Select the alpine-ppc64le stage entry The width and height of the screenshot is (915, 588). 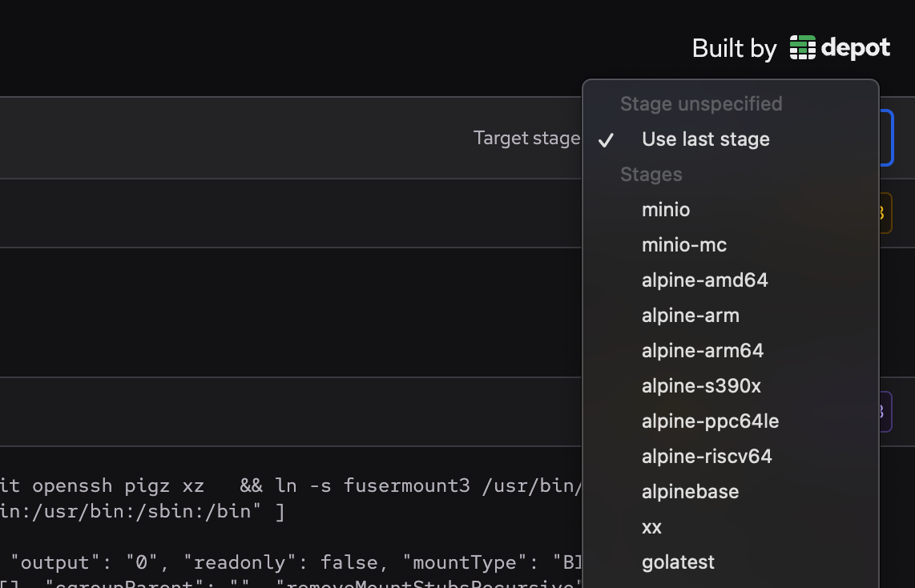point(710,421)
